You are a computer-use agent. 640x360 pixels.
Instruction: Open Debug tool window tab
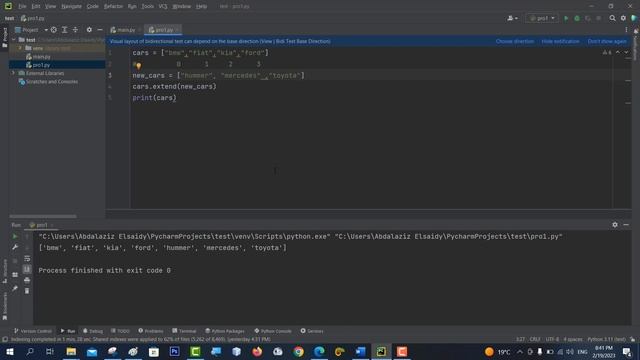pyautogui.click(x=93, y=331)
